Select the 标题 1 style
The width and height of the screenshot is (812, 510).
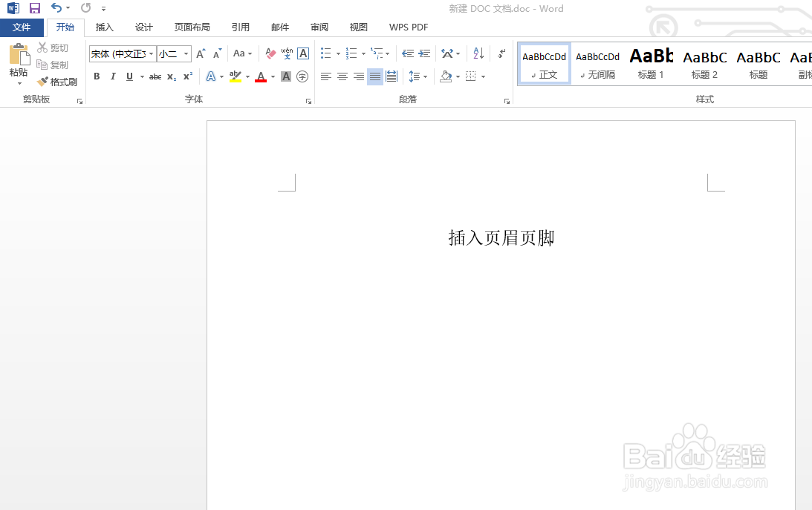[x=651, y=64]
